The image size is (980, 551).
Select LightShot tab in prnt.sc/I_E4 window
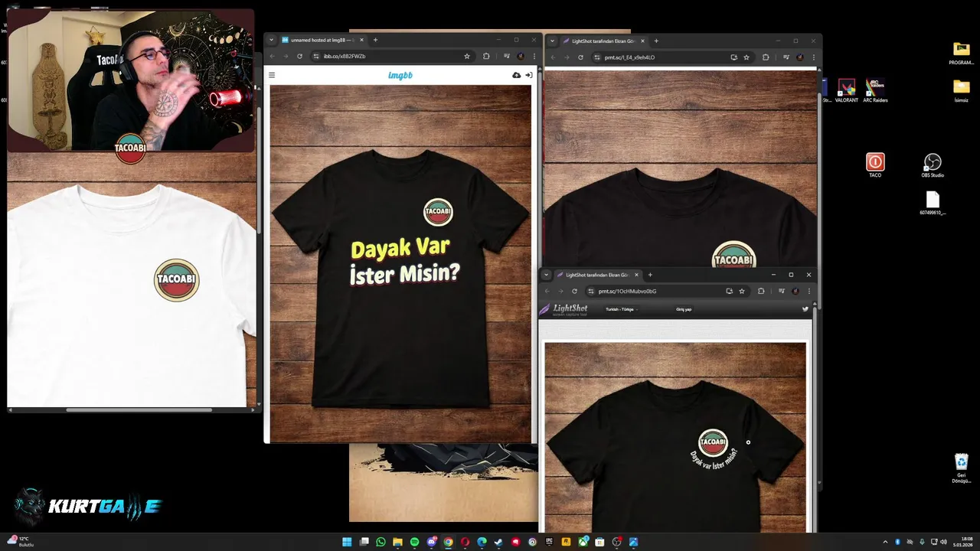(x=603, y=41)
